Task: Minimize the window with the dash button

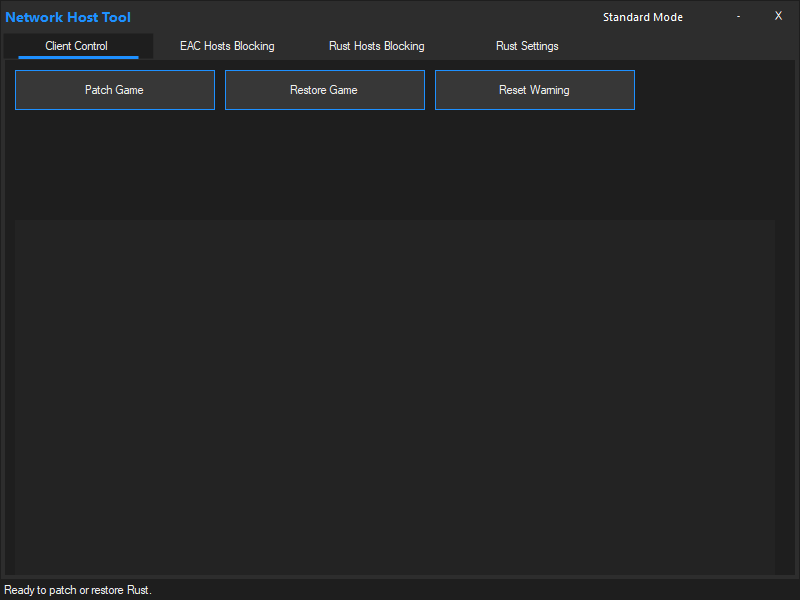Action: coord(738,16)
